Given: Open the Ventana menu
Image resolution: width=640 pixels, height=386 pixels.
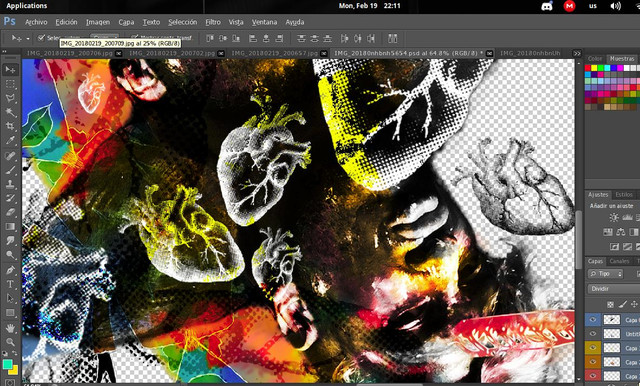Looking at the screenshot, I should [264, 22].
